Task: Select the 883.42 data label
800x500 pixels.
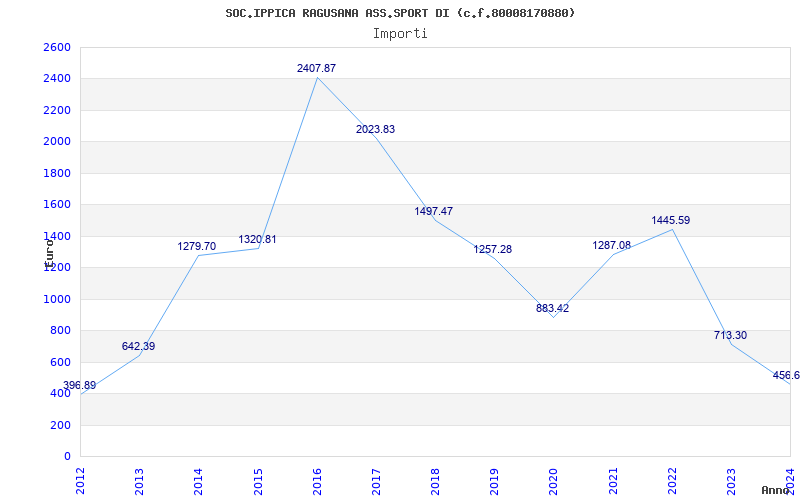Action: point(553,308)
